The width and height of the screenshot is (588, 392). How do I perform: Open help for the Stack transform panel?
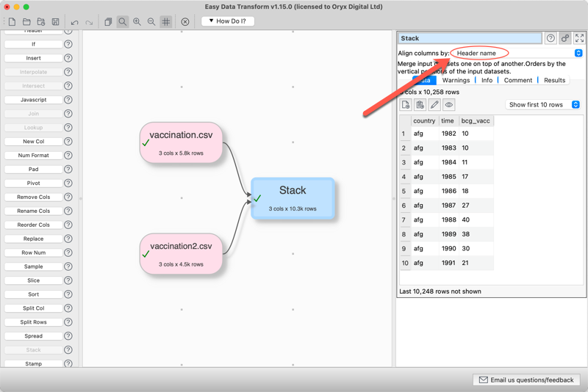click(551, 38)
